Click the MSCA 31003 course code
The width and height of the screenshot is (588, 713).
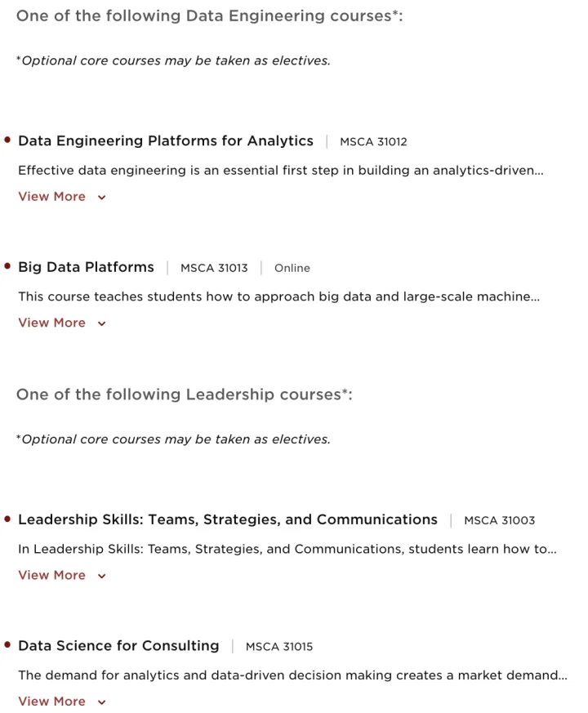coord(500,521)
